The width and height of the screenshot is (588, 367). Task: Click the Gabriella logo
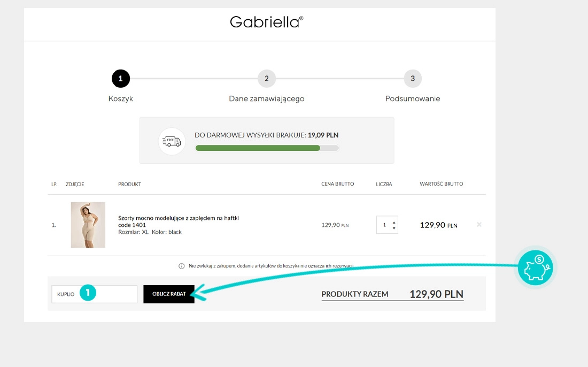coord(266,22)
